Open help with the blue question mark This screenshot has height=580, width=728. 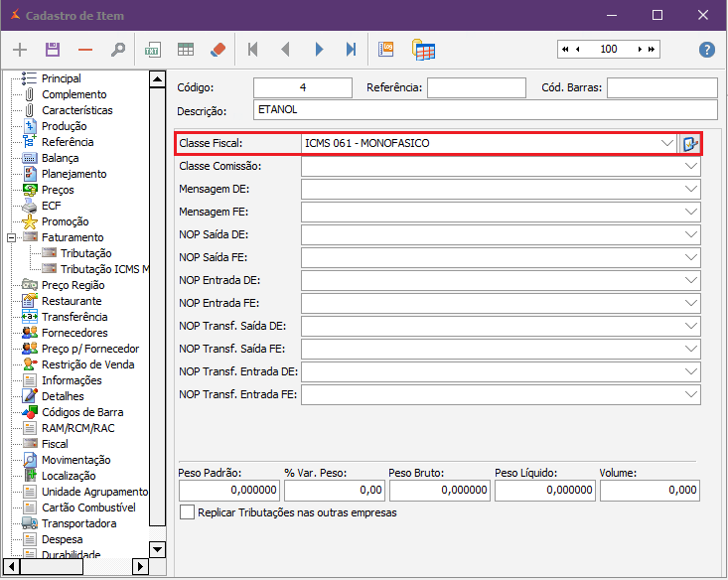(x=707, y=50)
